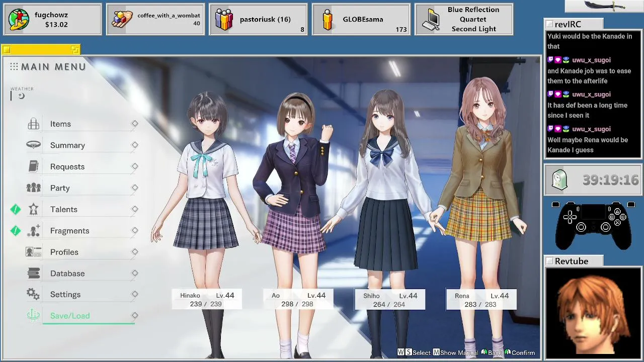This screenshot has height=362, width=644.
Task: Click the Select hint at the bottom
Action: [414, 352]
